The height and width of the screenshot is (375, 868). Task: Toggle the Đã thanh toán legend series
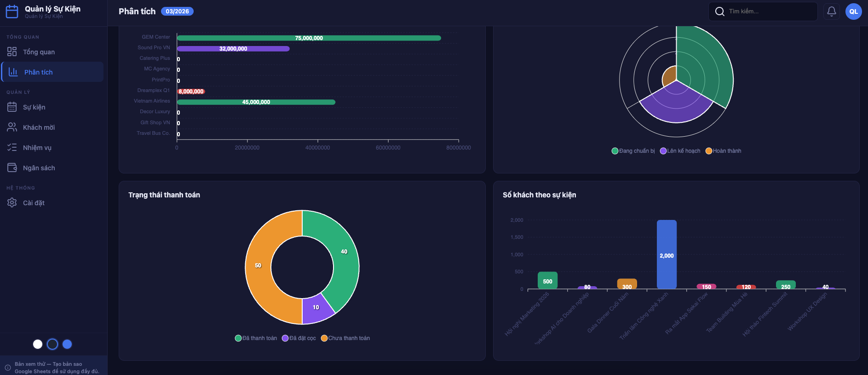click(256, 338)
